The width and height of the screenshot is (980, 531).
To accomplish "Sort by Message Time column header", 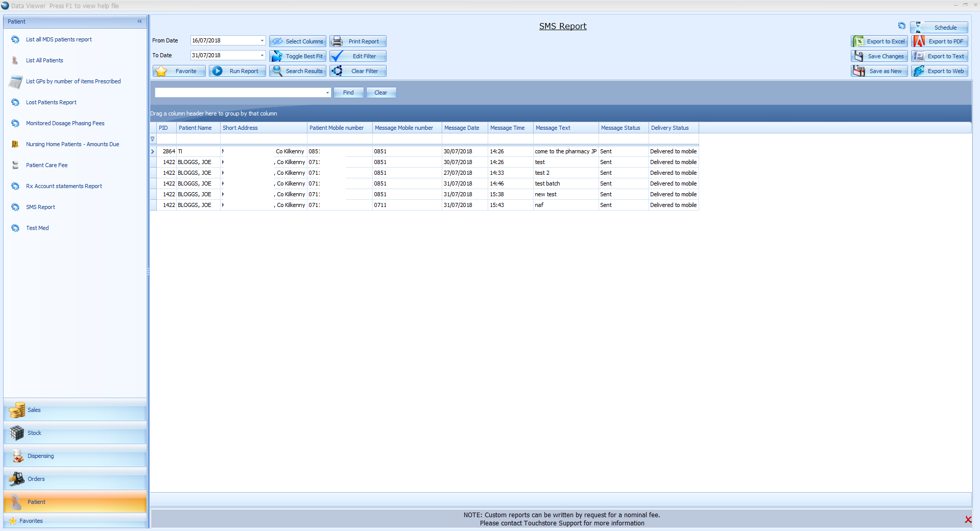I will click(x=511, y=128).
